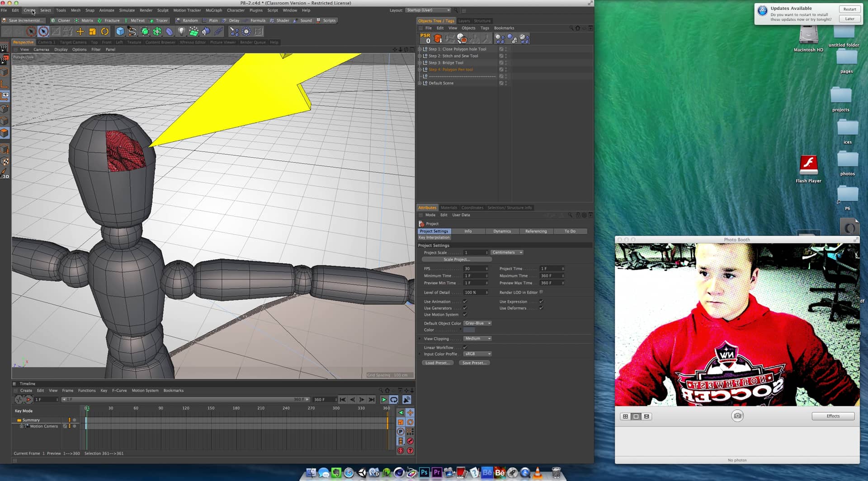This screenshot has height=481, width=868.
Task: Click Restart in Updates Available notification
Action: point(849,9)
